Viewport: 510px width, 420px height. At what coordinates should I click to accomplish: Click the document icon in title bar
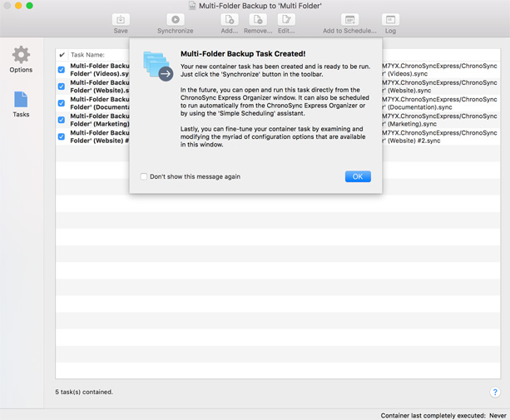click(192, 6)
